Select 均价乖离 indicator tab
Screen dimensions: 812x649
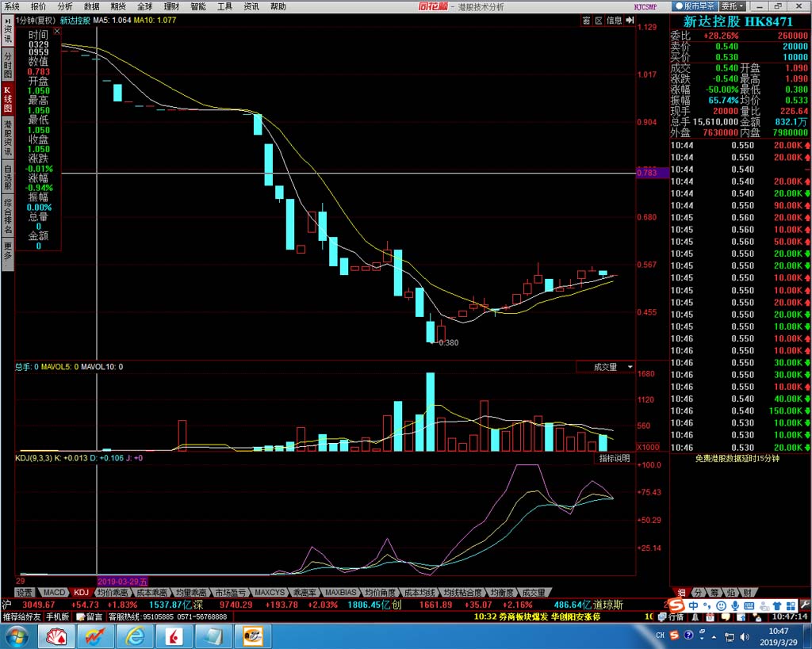click(x=113, y=593)
